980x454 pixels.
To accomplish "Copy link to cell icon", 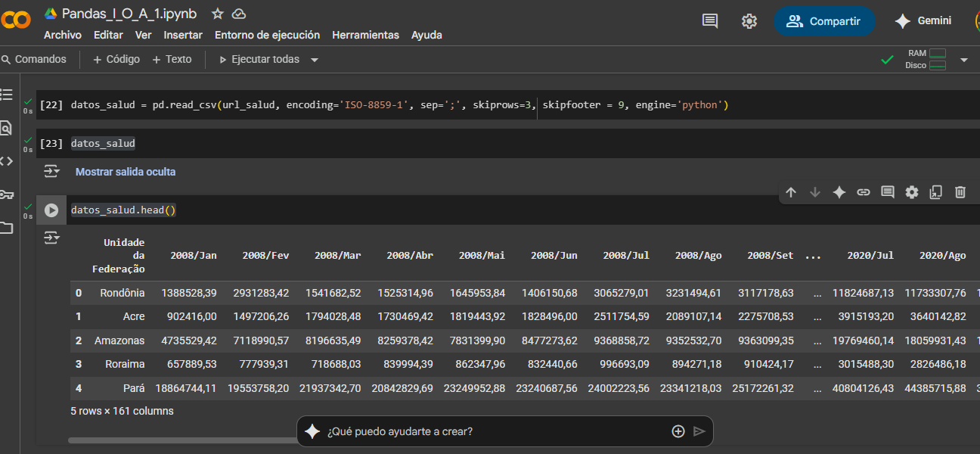I will pyautogui.click(x=864, y=192).
